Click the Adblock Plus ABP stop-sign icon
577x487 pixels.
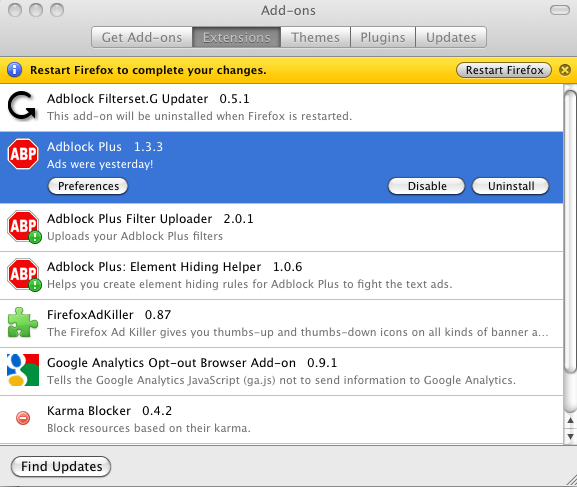[23, 154]
